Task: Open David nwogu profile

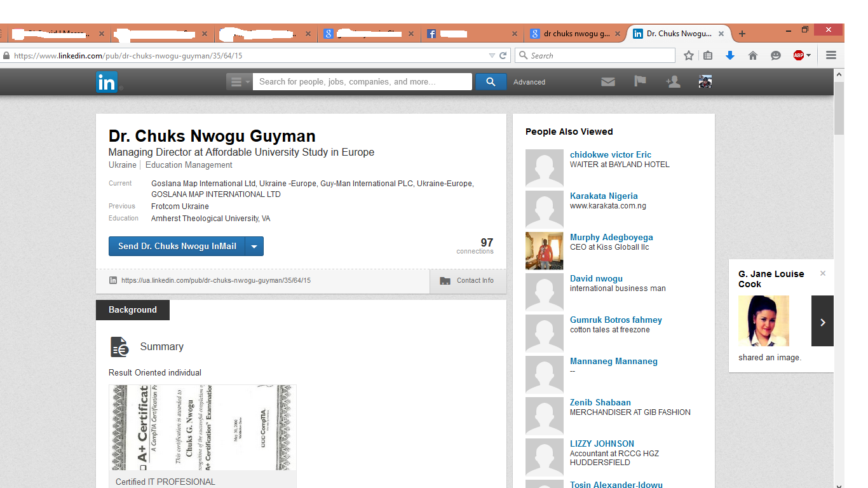Action: 596,278
